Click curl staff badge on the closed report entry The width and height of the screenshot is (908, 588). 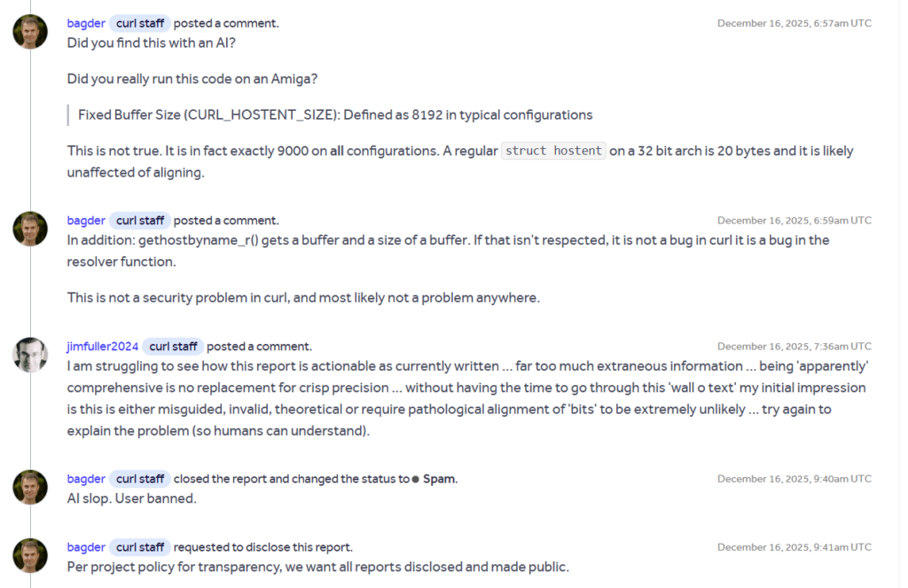pos(140,479)
